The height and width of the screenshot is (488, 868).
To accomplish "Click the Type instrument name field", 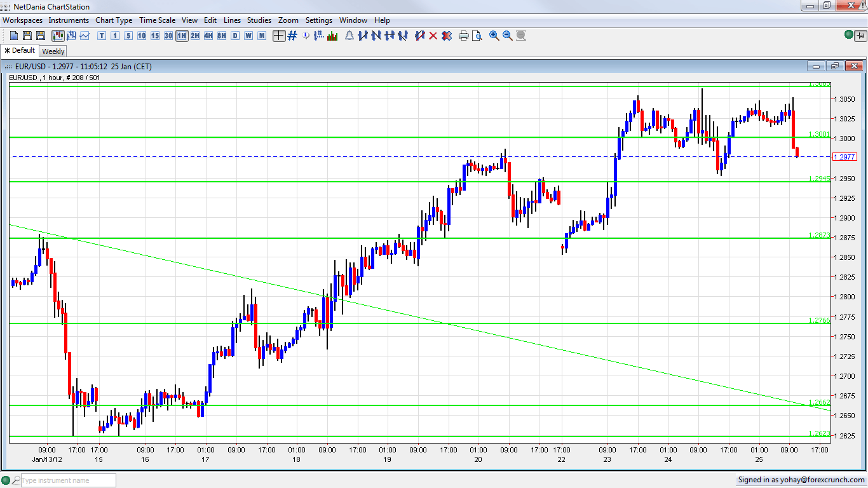I will (67, 480).
